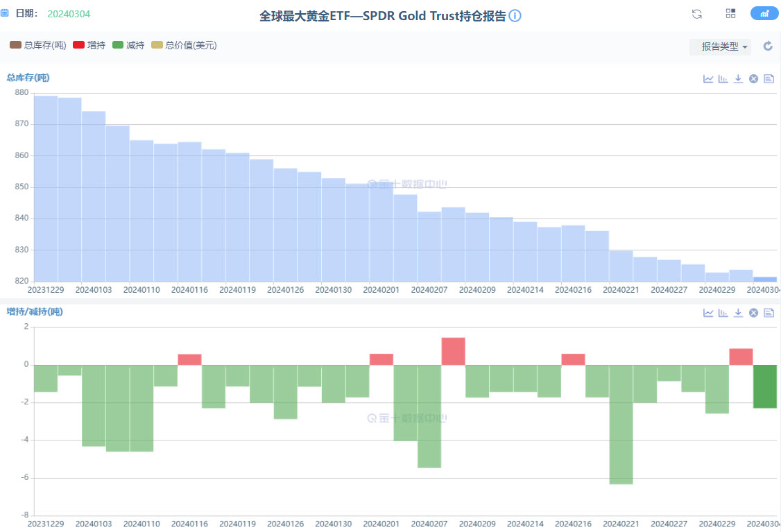
Task: Click the 总库存(吨) chart title
Action: (x=28, y=78)
